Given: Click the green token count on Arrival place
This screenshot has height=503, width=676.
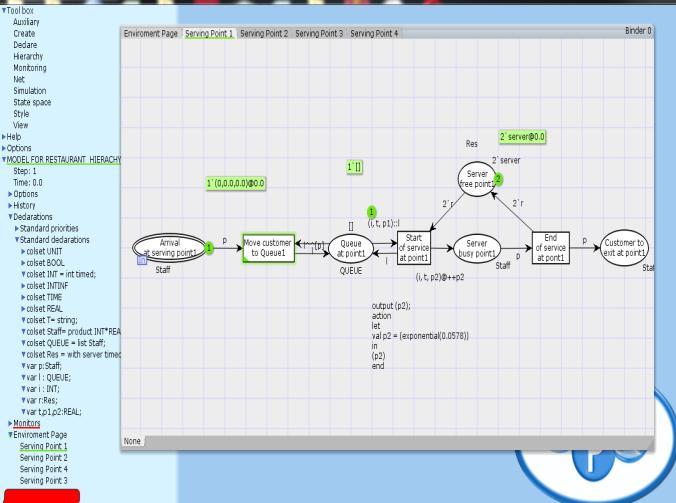Looking at the screenshot, I should point(209,248).
